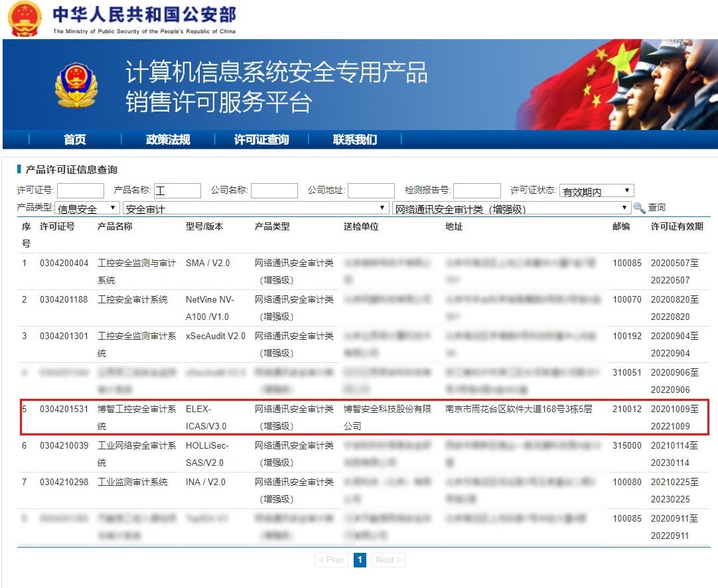
Task: Click the 地址 column header
Action: [x=454, y=226]
